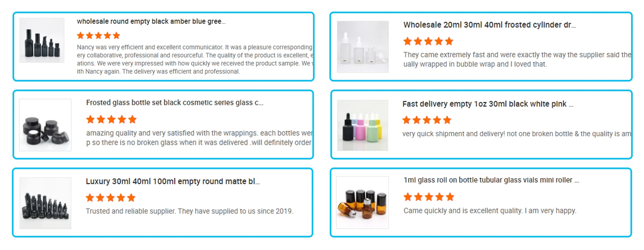Click the colorful dropper bottles image

[x=362, y=125]
